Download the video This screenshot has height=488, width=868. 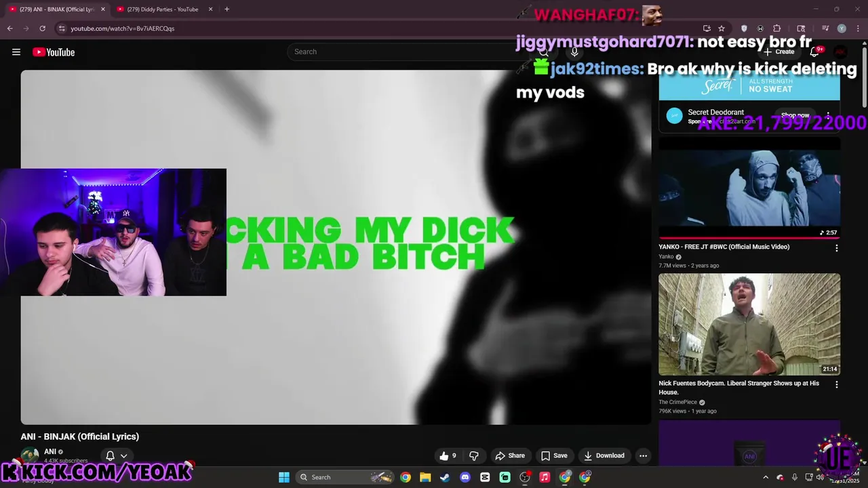pos(604,455)
